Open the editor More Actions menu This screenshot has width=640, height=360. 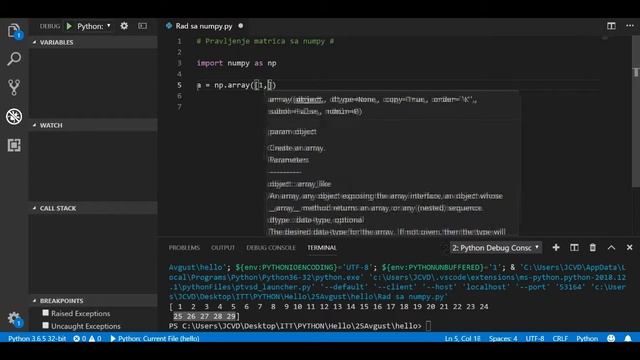coord(630,26)
